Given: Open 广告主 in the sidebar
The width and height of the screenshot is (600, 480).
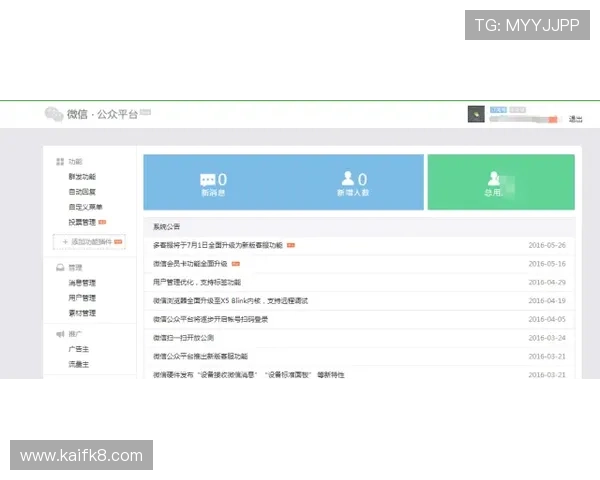Looking at the screenshot, I should tap(78, 349).
